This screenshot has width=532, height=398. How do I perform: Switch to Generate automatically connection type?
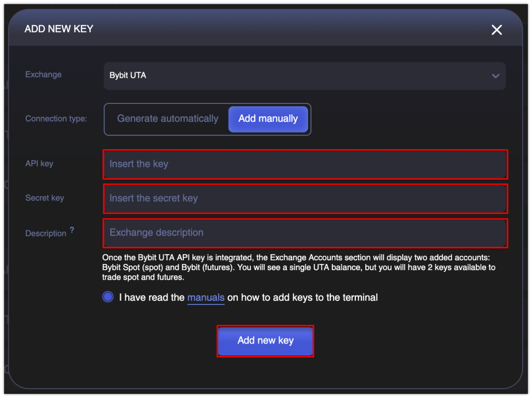point(167,119)
